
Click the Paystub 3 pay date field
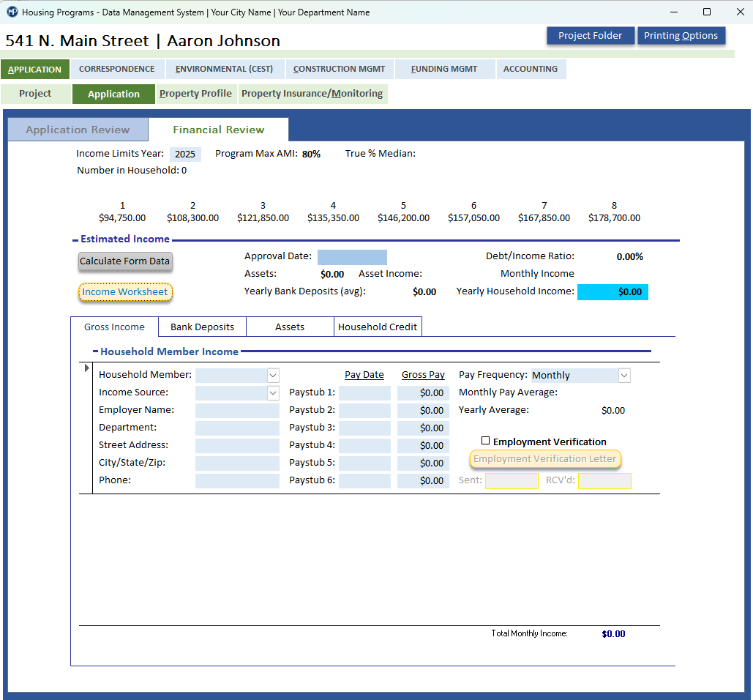(x=364, y=428)
